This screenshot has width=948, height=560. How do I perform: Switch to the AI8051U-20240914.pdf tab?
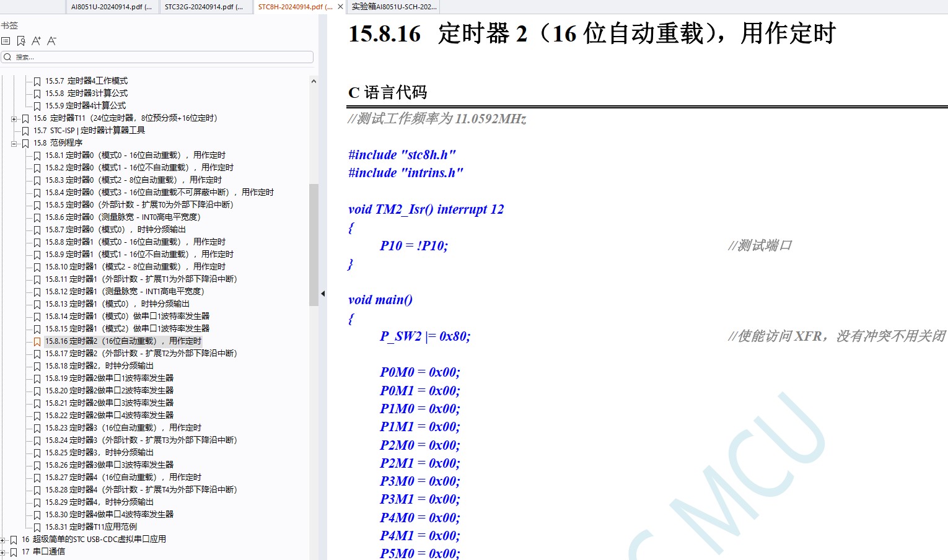[112, 7]
